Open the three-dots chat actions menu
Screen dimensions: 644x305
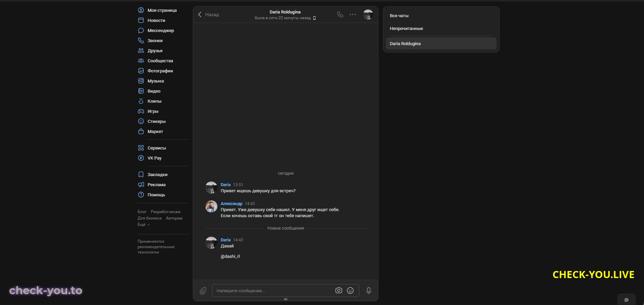pyautogui.click(x=353, y=14)
